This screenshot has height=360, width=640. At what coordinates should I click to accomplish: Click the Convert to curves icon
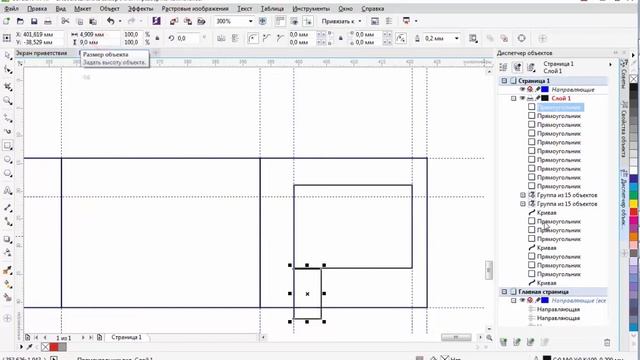[x=522, y=38]
